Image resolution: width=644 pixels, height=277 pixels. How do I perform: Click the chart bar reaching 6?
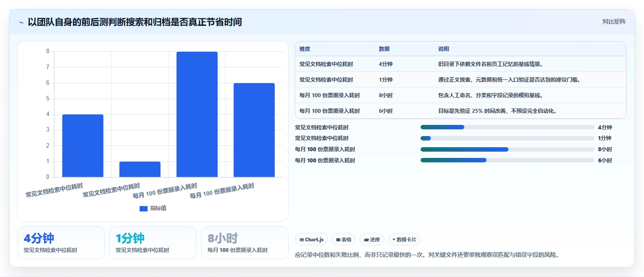point(254,130)
